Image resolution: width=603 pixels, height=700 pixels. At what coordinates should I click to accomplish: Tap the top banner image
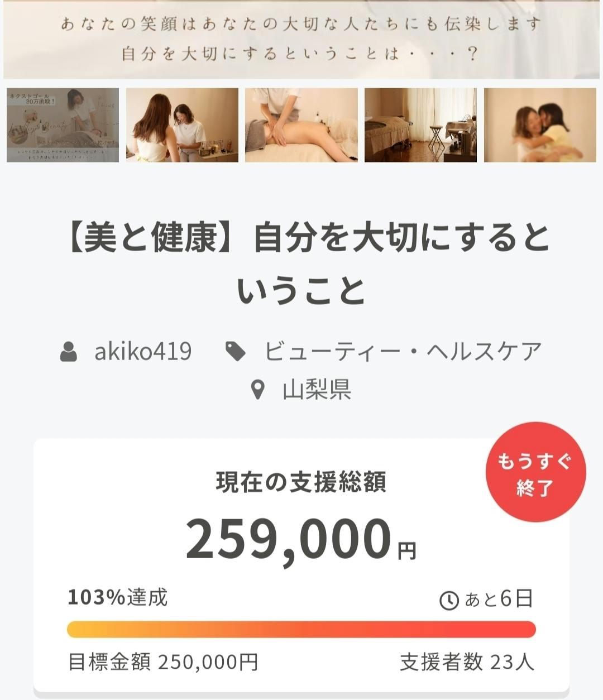tap(301, 39)
